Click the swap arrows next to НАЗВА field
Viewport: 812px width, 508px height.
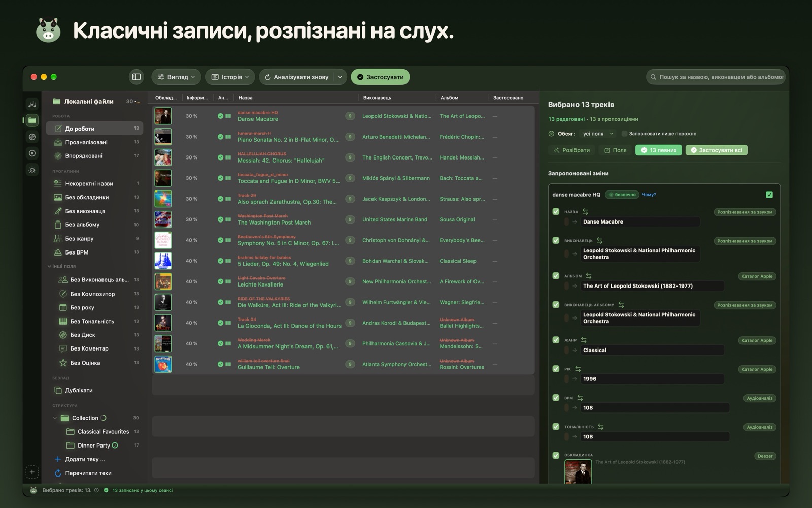585,212
